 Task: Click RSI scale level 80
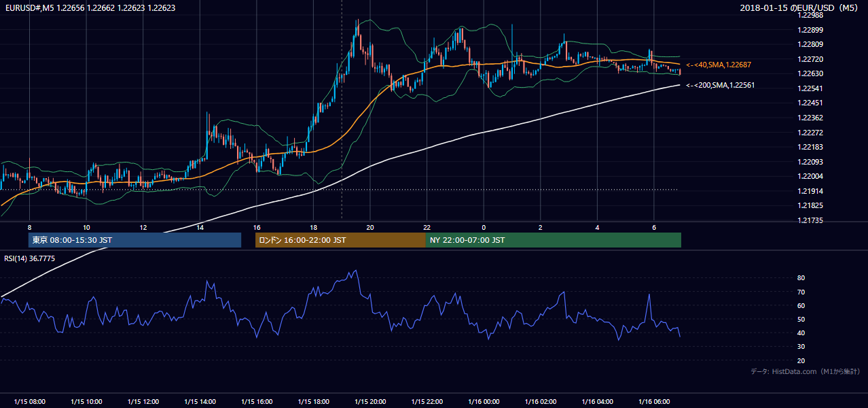pos(801,278)
